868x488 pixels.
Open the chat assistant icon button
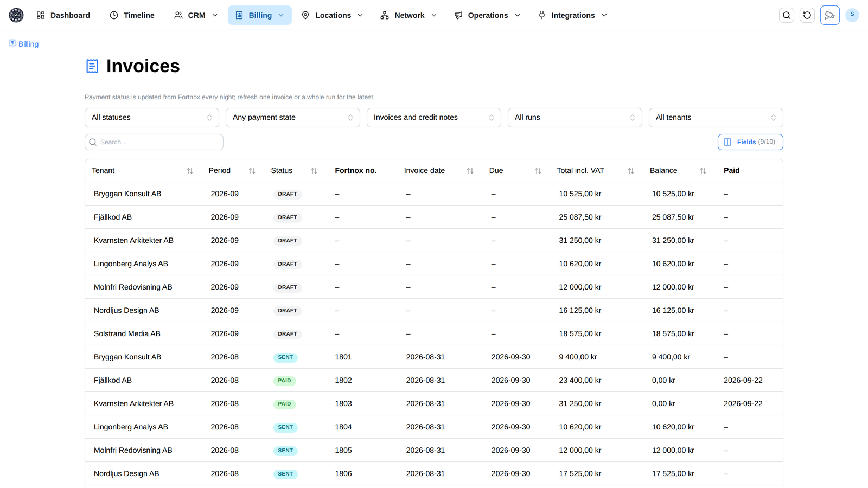(x=830, y=15)
